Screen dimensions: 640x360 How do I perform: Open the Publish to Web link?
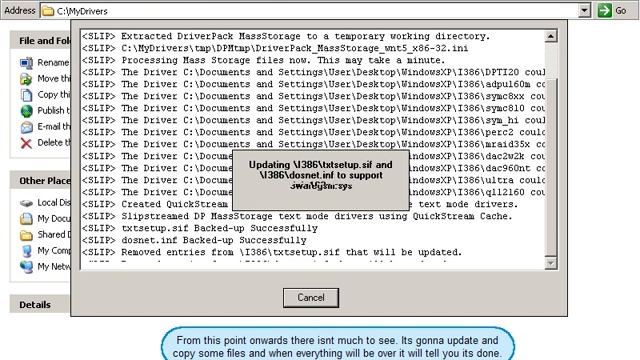coord(54,110)
